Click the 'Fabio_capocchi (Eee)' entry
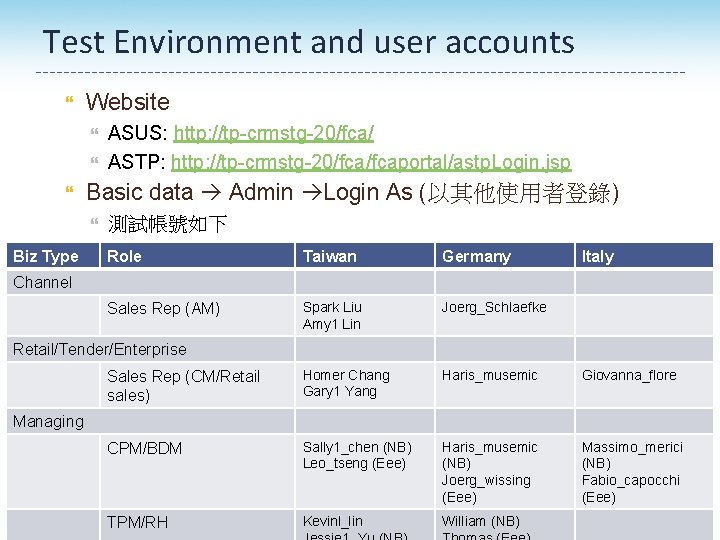The width and height of the screenshot is (720, 540). [630, 489]
